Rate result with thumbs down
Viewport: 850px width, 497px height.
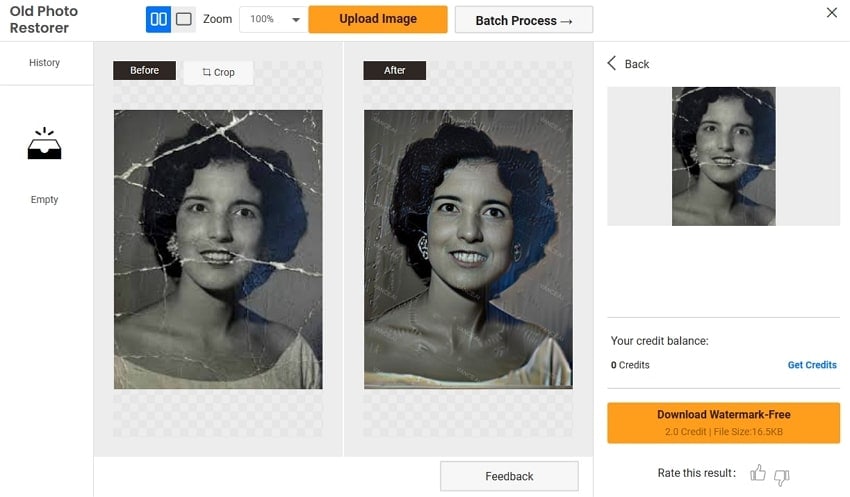782,475
